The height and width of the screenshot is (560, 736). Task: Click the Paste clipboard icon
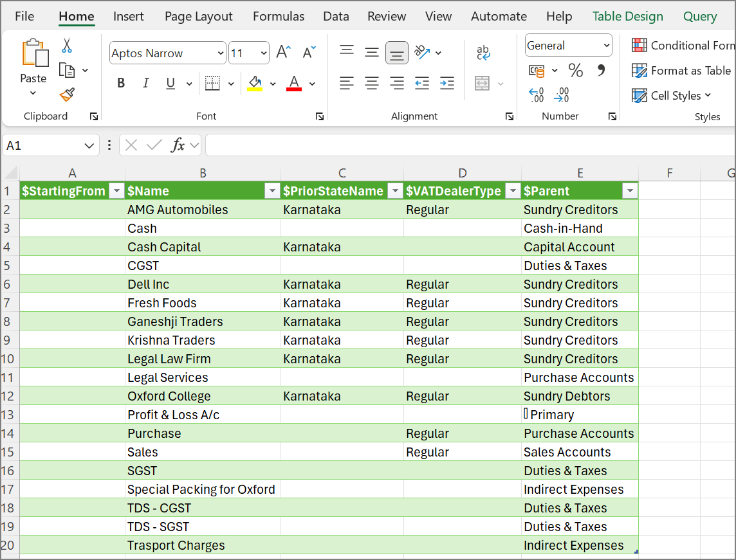click(x=35, y=53)
